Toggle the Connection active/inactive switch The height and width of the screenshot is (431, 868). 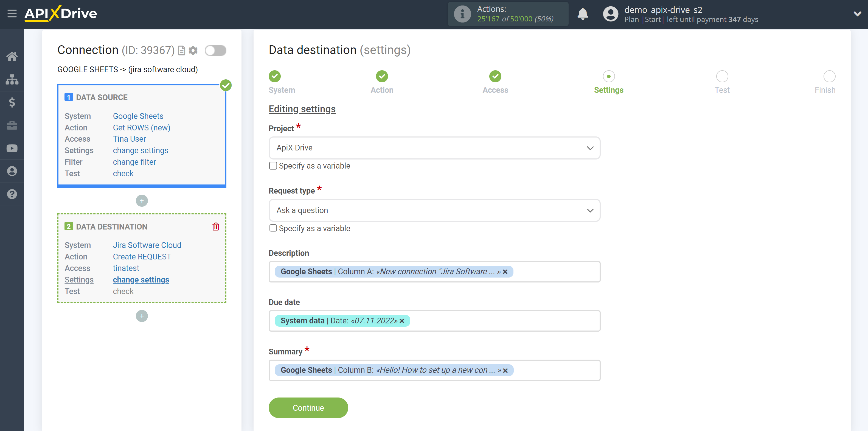(x=215, y=50)
